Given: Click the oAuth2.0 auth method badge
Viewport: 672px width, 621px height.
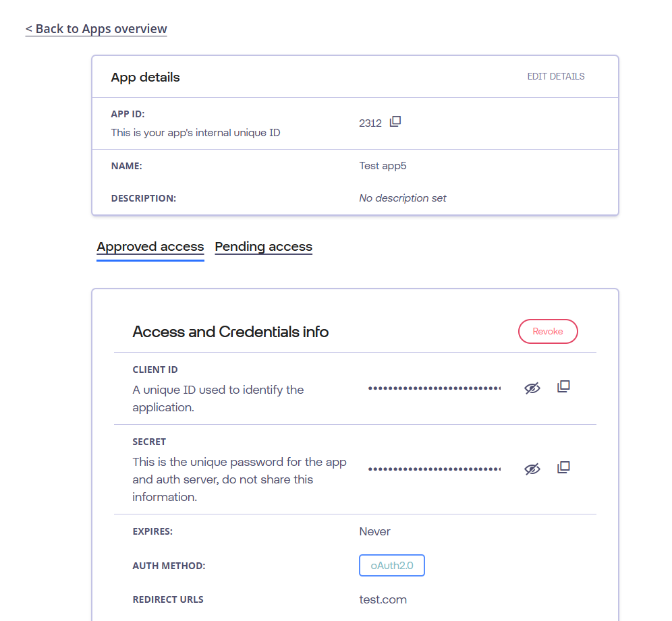Looking at the screenshot, I should click(392, 565).
